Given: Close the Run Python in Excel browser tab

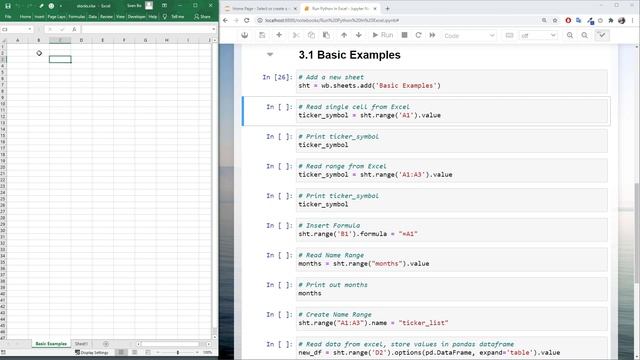Looking at the screenshot, I should pyautogui.click(x=375, y=9).
